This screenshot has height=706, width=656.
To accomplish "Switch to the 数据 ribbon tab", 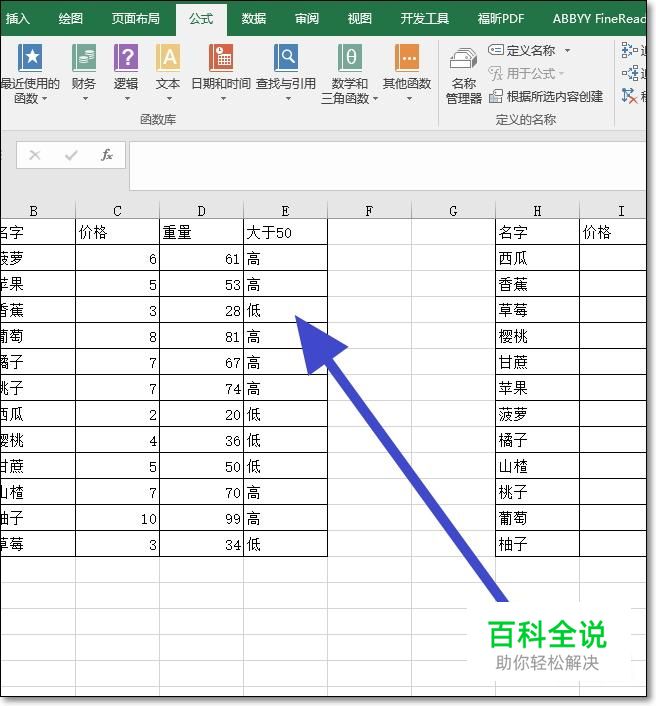I will [x=253, y=18].
